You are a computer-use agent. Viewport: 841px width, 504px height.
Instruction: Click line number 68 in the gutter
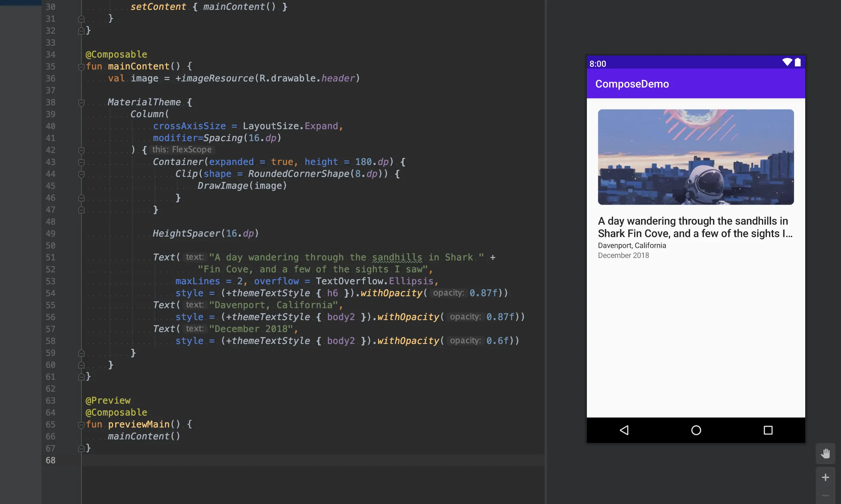(51, 460)
